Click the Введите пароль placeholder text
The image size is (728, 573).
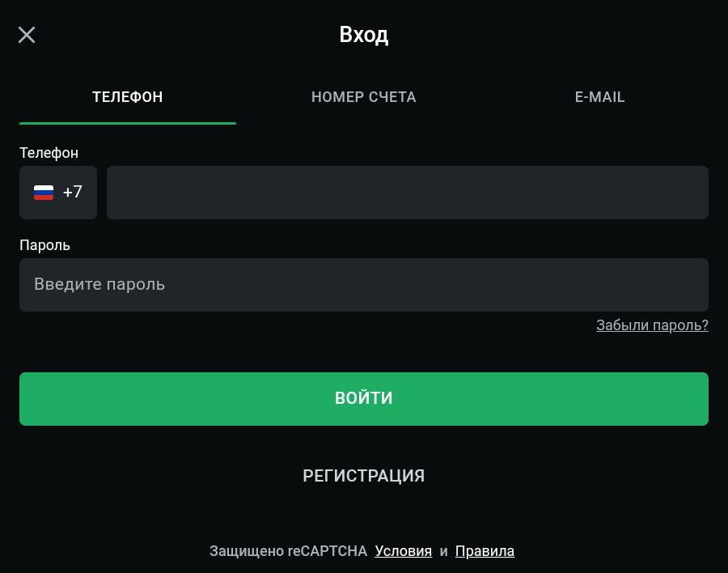point(99,285)
